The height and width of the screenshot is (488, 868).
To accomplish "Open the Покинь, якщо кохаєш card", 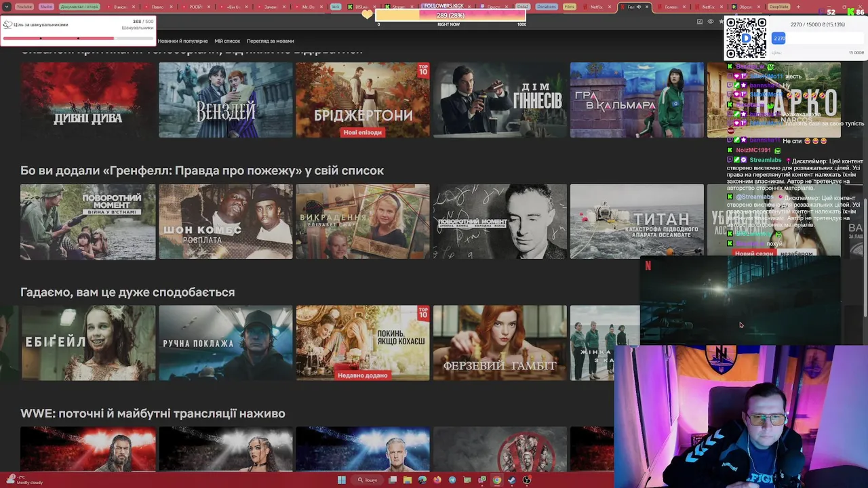I will (363, 343).
